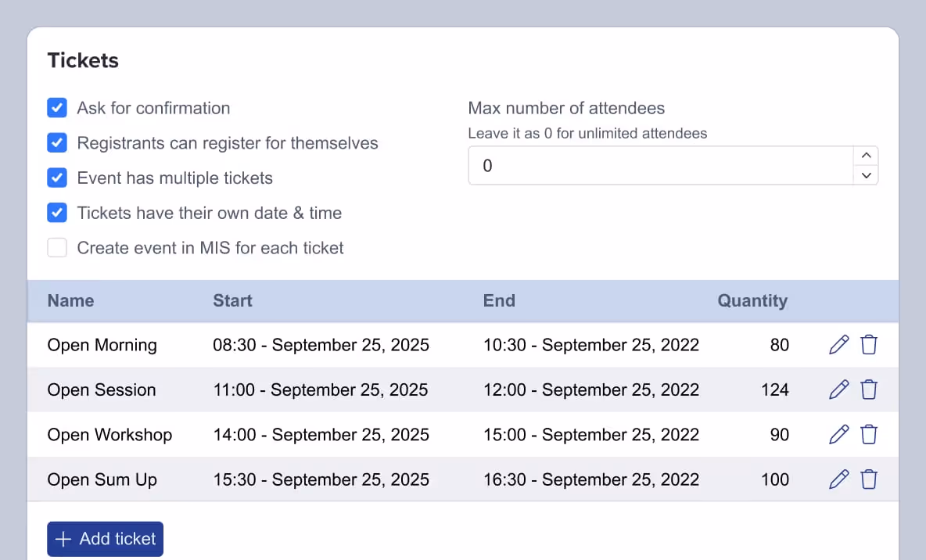Increase max attendees with up arrow

[x=866, y=156]
